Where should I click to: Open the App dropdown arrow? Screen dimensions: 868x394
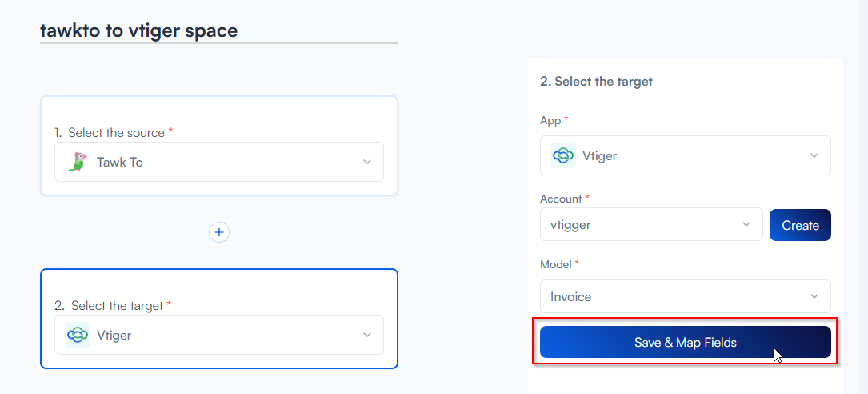(814, 155)
